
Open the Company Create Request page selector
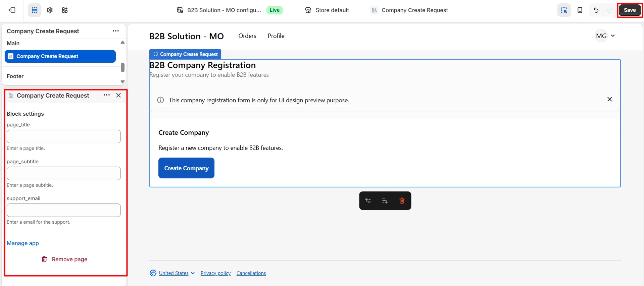[x=409, y=10]
